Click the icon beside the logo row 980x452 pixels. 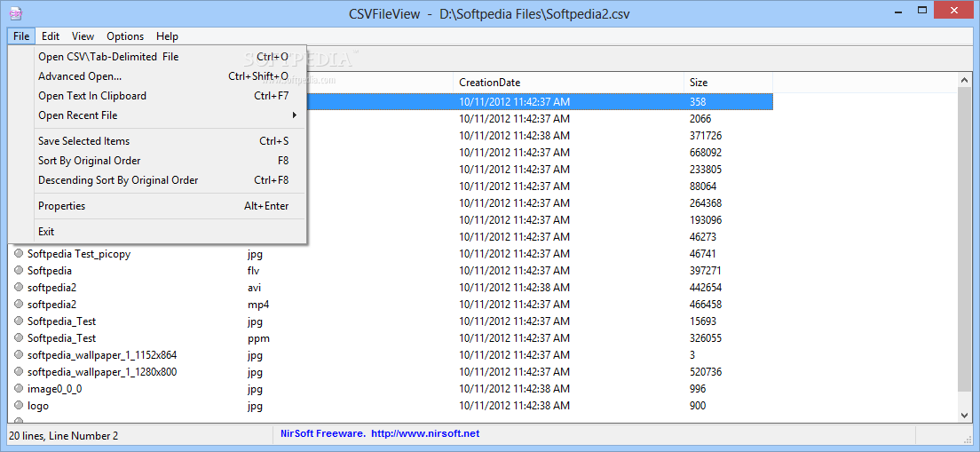[19, 406]
